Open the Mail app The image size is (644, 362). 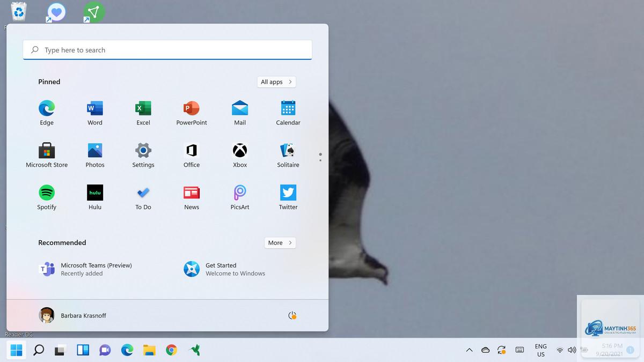(240, 113)
